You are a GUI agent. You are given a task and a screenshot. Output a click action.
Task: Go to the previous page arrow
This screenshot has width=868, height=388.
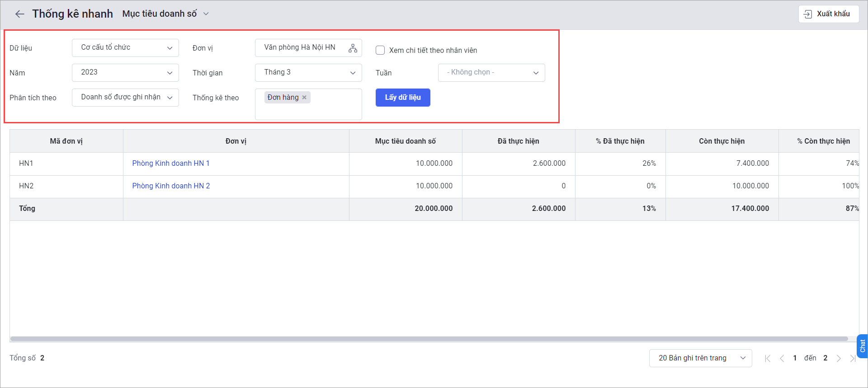[782, 358]
